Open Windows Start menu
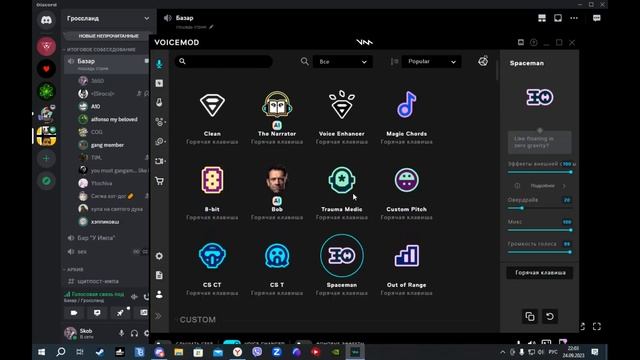640x360 pixels. pos(41,352)
